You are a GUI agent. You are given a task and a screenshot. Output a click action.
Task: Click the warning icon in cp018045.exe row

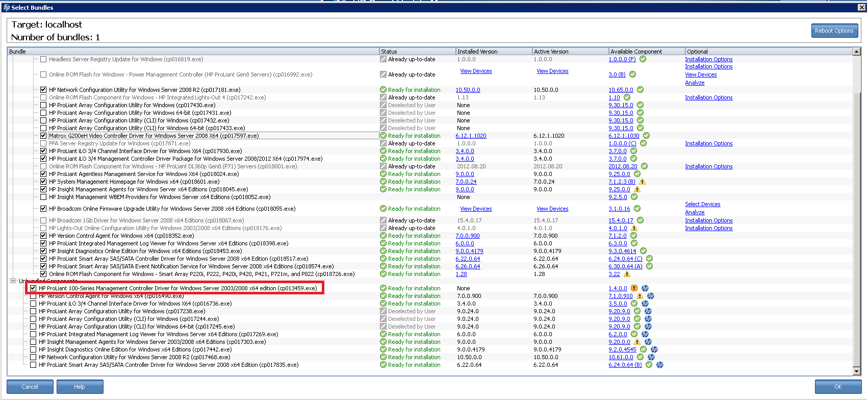point(637,189)
